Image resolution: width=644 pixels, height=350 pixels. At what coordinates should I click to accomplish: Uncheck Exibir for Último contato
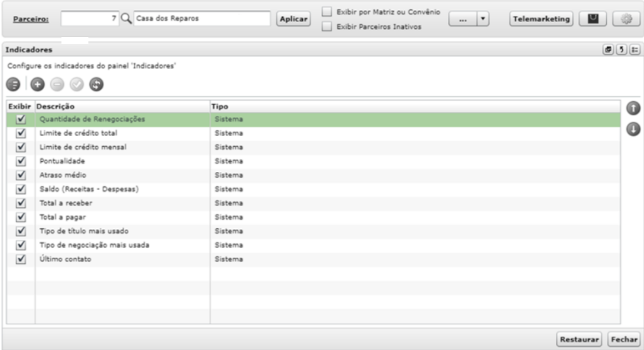[x=21, y=259]
